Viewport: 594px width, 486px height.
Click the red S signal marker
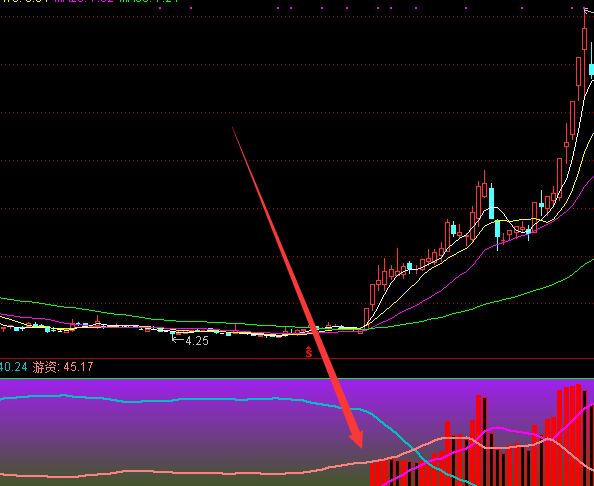point(309,352)
